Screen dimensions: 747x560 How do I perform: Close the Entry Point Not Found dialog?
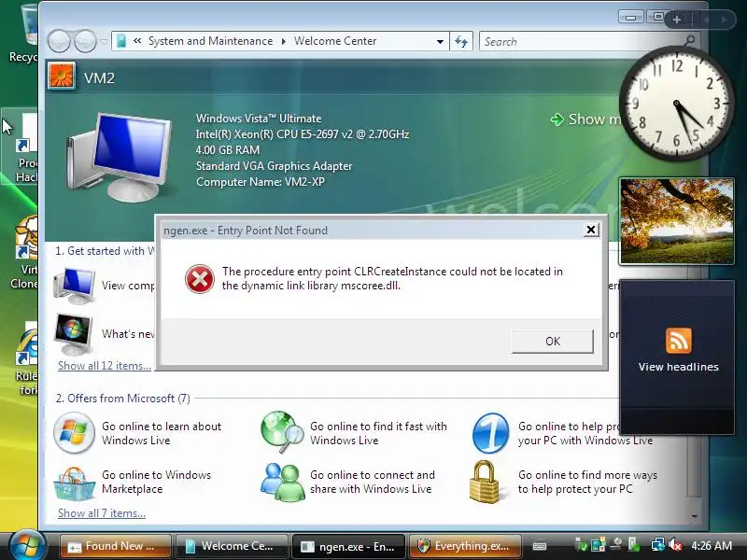[591, 230]
